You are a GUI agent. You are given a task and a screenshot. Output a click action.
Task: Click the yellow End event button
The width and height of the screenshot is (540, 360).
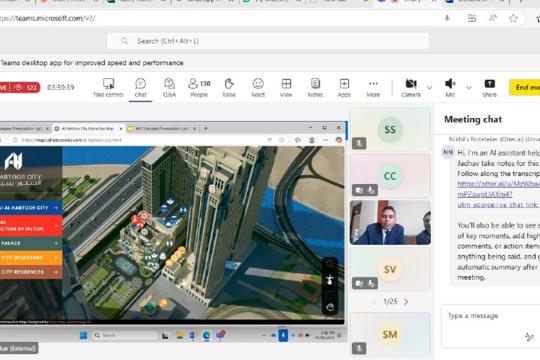tap(525, 88)
